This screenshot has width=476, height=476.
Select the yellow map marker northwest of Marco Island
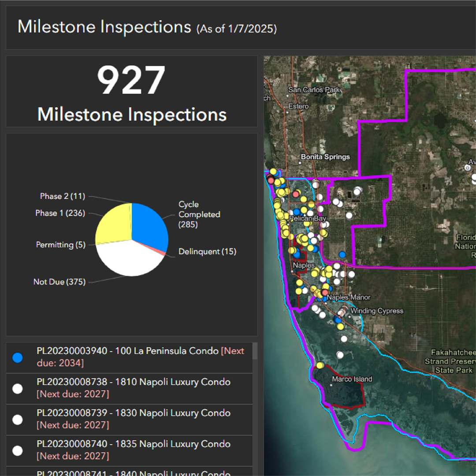tap(320, 365)
